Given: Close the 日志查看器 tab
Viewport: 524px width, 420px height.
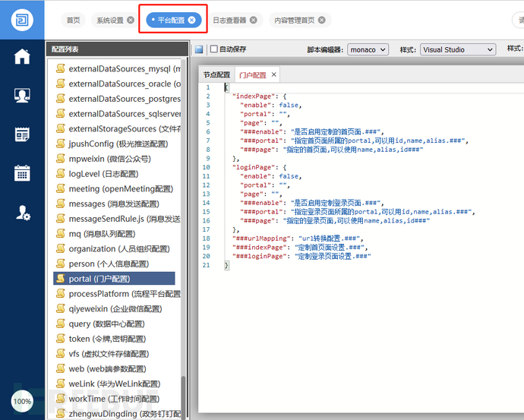Looking at the screenshot, I should point(254,20).
